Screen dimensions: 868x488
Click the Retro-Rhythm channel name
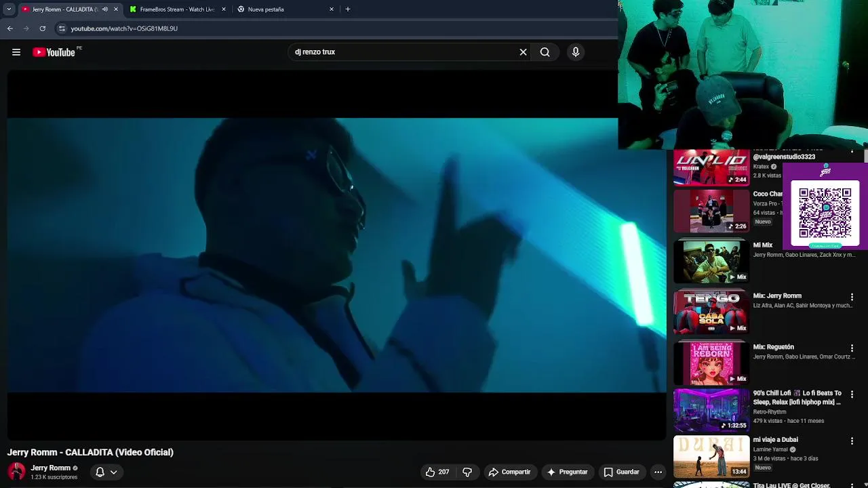[x=770, y=412]
